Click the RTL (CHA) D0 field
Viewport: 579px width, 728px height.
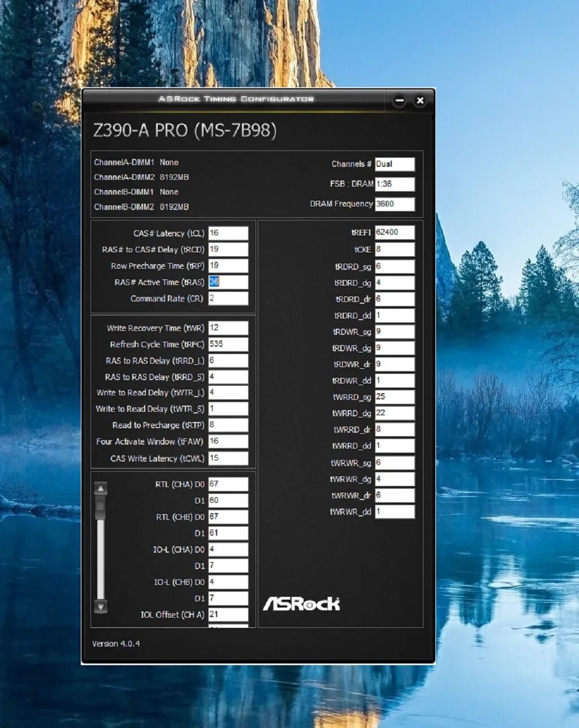tap(228, 484)
